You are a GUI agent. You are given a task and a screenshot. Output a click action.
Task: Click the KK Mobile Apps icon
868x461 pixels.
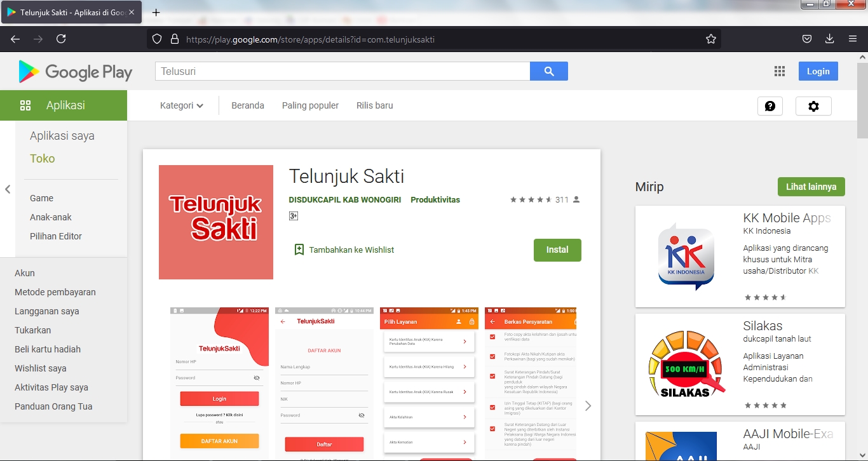(x=686, y=257)
